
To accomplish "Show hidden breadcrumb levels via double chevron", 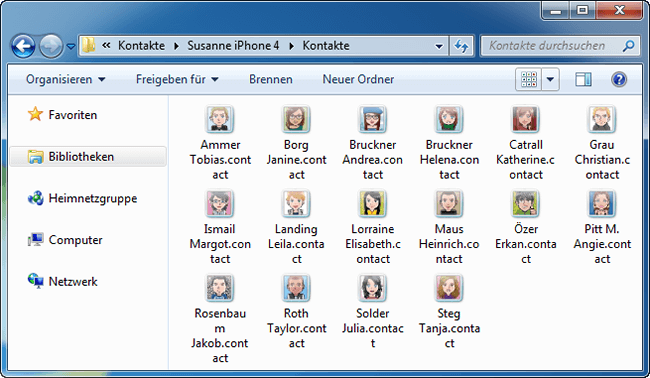I will 106,45.
